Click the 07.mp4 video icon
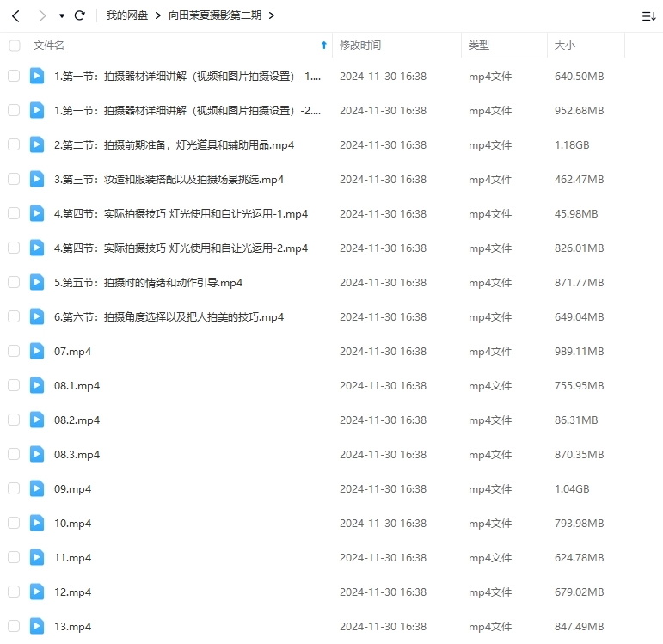Viewport: 663px width, 644px height. click(37, 351)
